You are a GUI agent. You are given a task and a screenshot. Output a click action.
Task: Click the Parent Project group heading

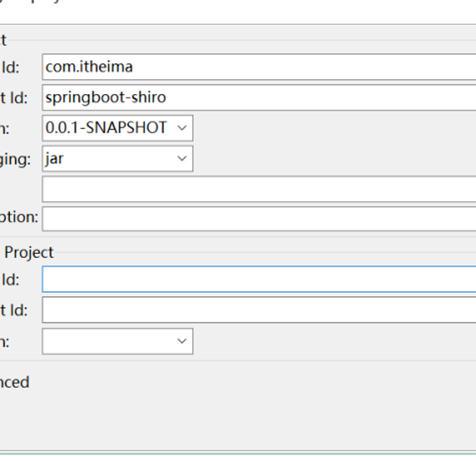(29, 252)
